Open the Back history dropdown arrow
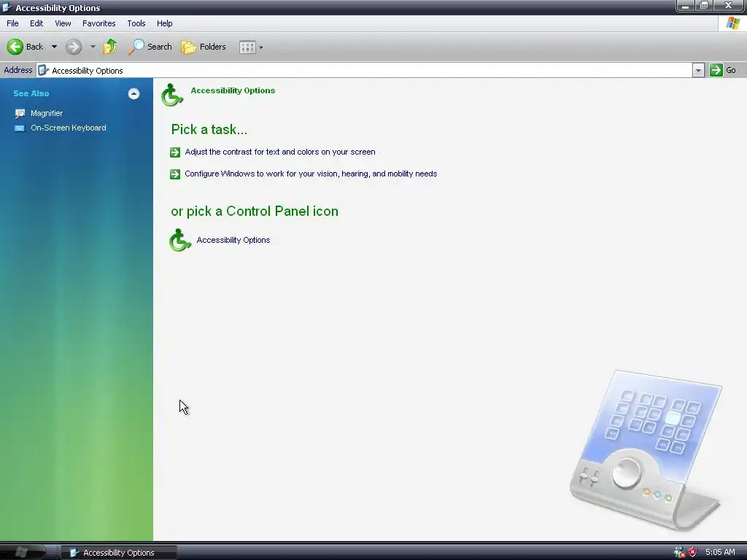Viewport: 747px width, 560px height. (54, 47)
